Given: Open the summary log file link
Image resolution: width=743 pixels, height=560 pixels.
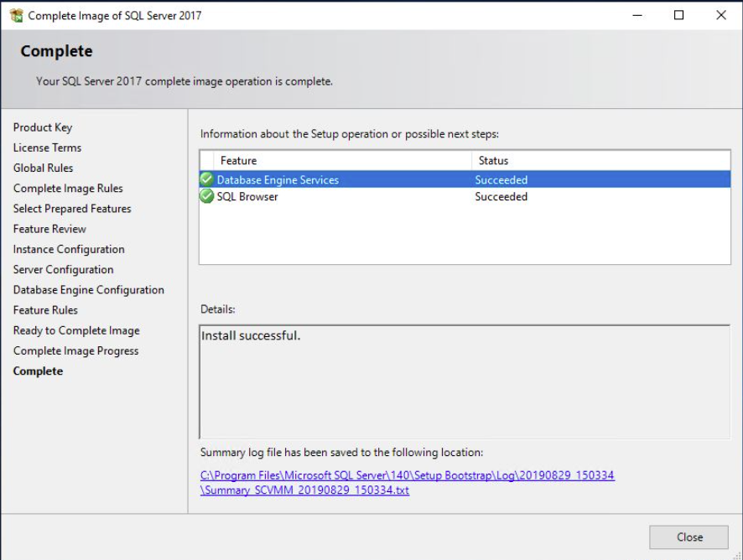Looking at the screenshot, I should (408, 482).
